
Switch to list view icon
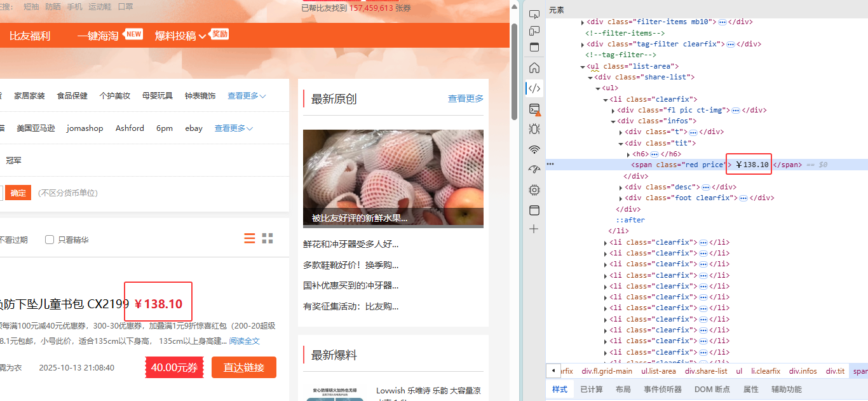(250, 238)
